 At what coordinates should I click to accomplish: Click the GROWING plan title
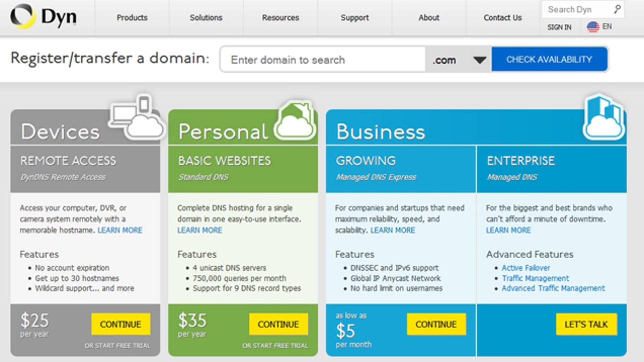(x=366, y=161)
